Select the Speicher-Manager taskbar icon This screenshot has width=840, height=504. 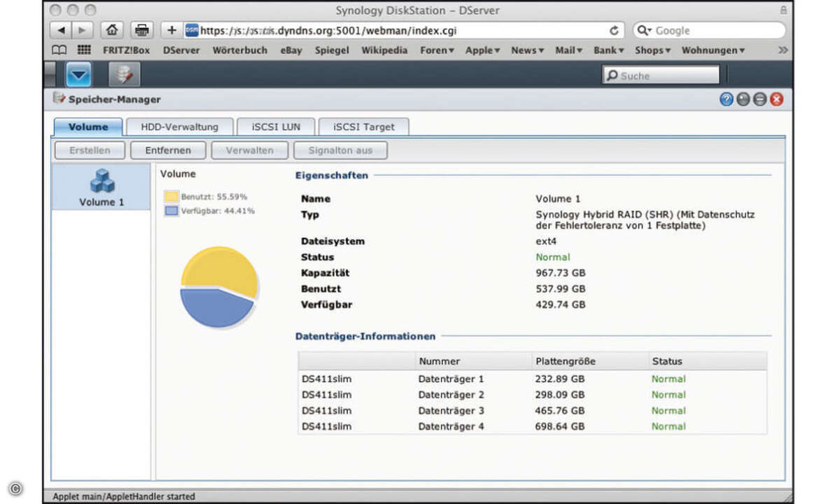tap(125, 75)
